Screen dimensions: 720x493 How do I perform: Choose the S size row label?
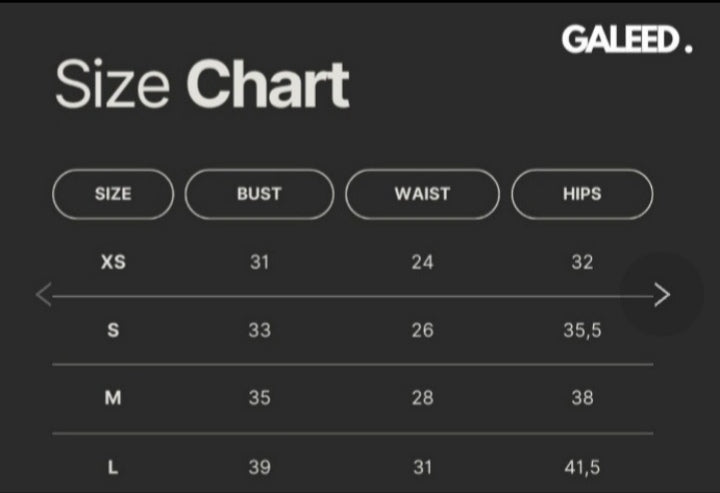[113, 330]
